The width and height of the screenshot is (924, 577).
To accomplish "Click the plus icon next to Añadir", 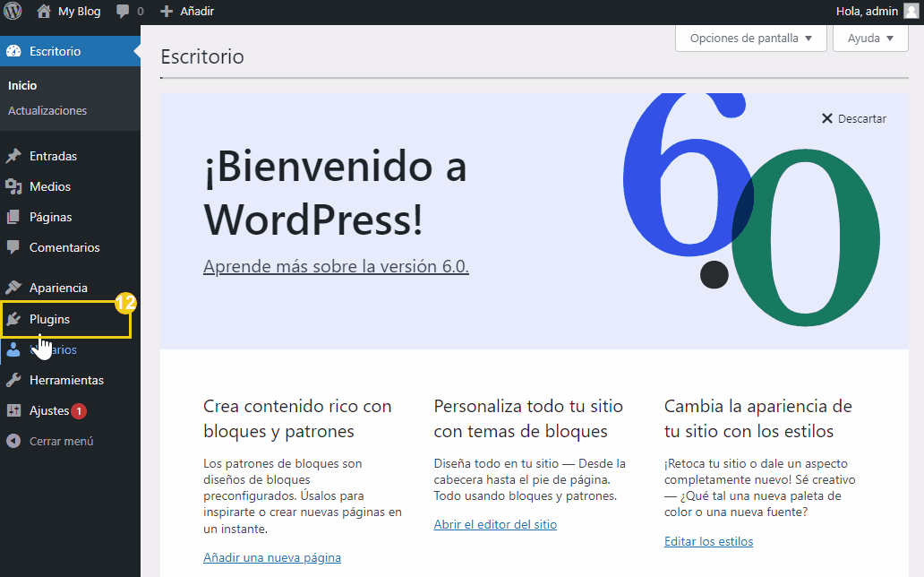I will (167, 12).
